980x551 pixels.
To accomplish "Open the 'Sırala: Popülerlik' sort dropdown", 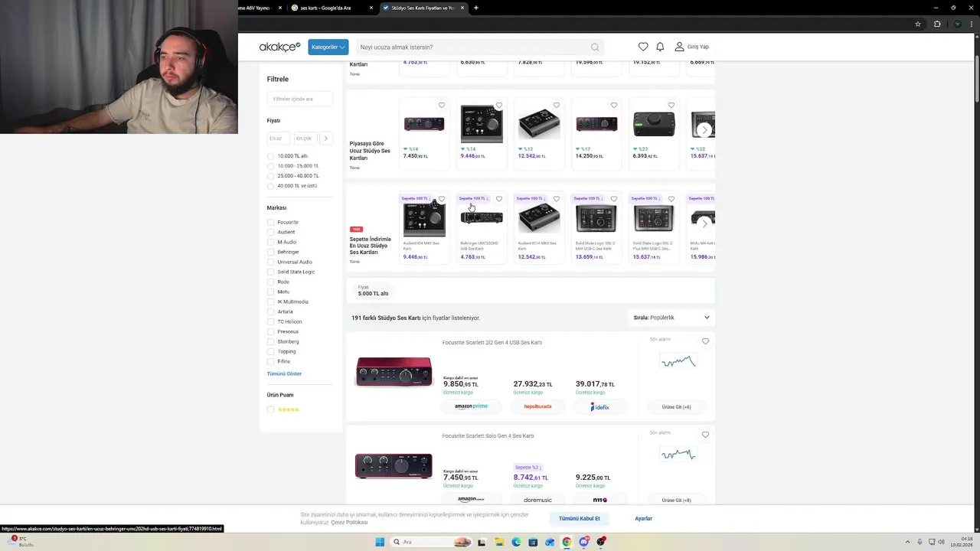I will (671, 318).
